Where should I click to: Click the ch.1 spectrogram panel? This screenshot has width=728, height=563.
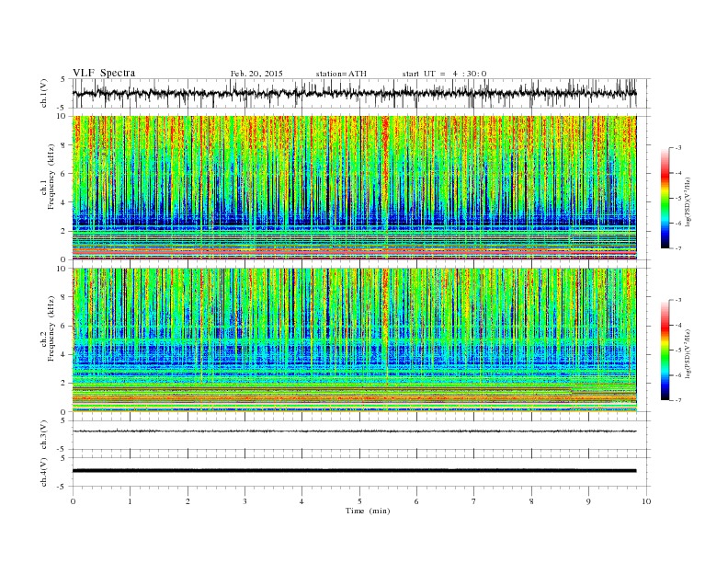point(355,188)
